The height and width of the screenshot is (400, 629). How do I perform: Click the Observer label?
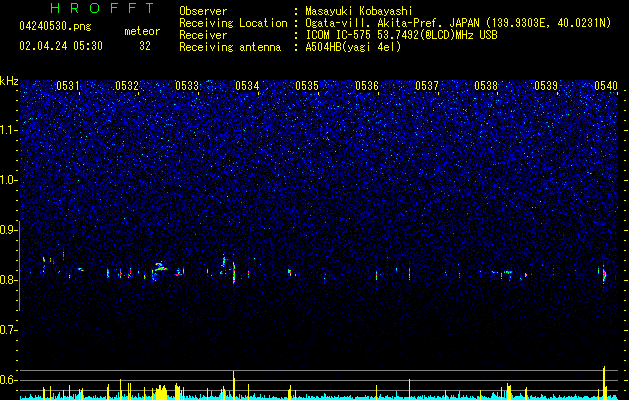(x=203, y=11)
